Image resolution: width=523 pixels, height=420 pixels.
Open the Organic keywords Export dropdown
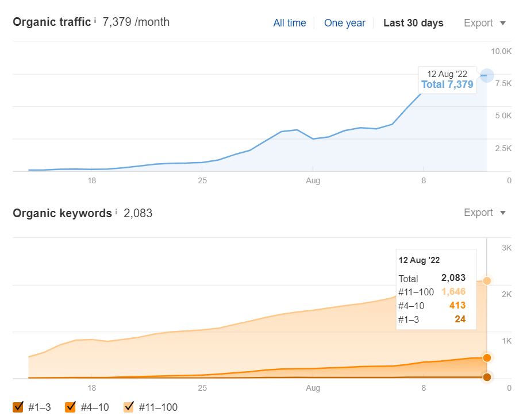coord(484,213)
